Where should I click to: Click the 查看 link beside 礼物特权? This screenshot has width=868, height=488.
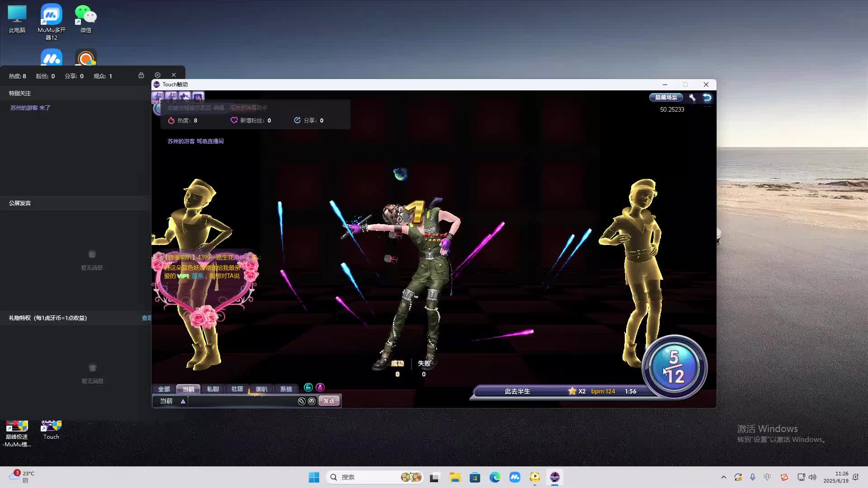point(146,318)
